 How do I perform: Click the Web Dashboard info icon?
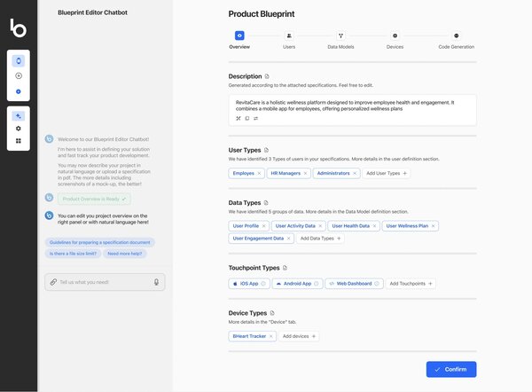point(377,284)
